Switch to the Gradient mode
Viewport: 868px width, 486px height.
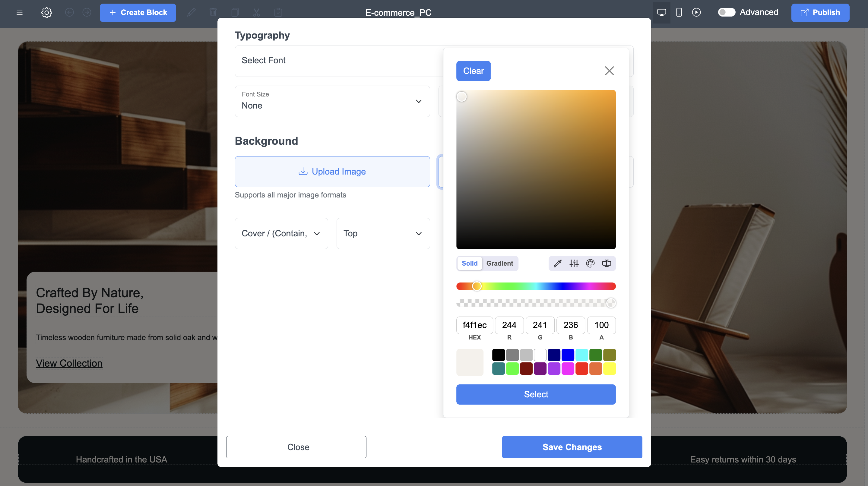499,264
